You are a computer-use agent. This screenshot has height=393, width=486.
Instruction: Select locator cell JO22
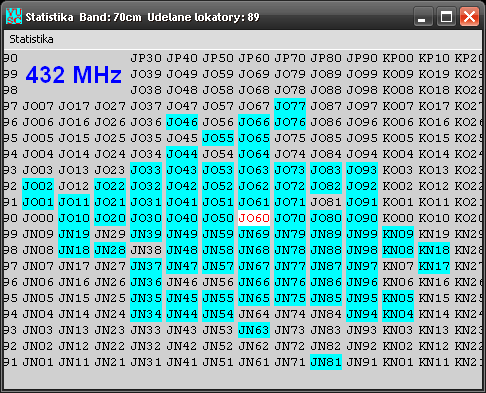tap(110, 186)
